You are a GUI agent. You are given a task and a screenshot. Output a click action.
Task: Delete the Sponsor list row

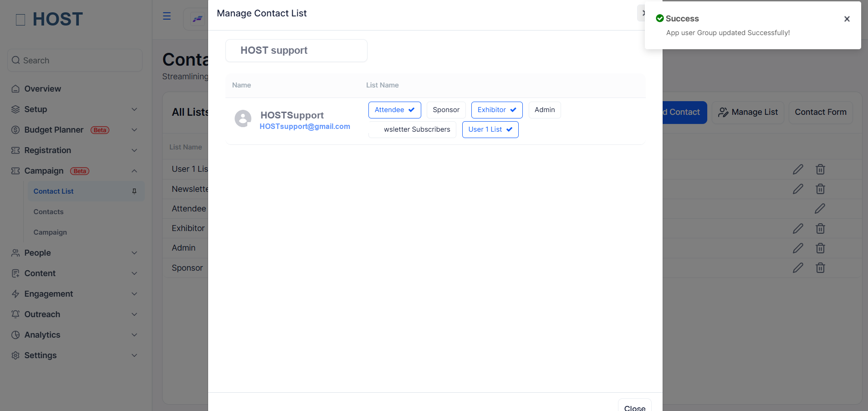pyautogui.click(x=820, y=268)
